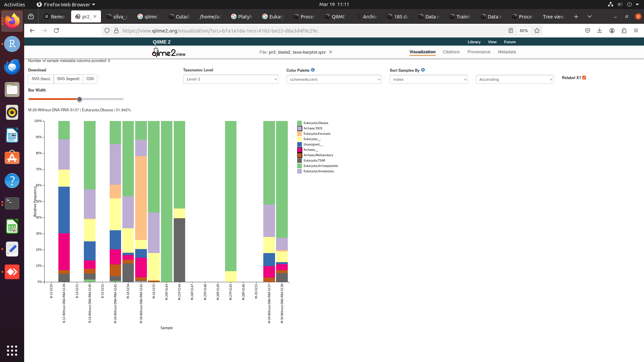The image size is (644, 362).
Task: Toggle the Eukaryota;Obazoa legend swatch
Action: [300, 123]
